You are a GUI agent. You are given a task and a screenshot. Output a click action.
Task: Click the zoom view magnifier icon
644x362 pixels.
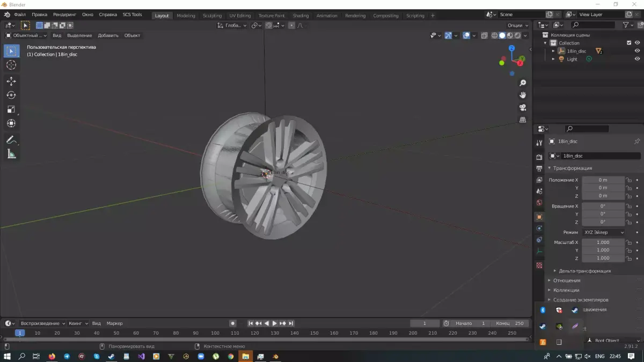(523, 83)
